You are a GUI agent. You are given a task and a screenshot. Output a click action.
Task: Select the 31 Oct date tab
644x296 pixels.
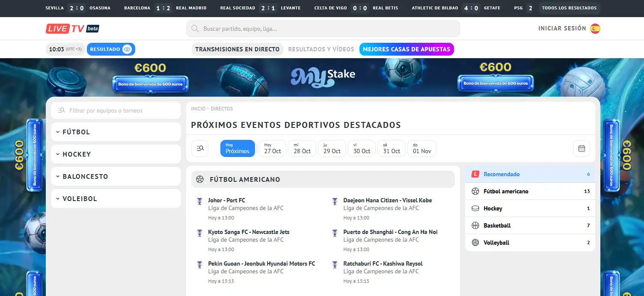coord(392,148)
